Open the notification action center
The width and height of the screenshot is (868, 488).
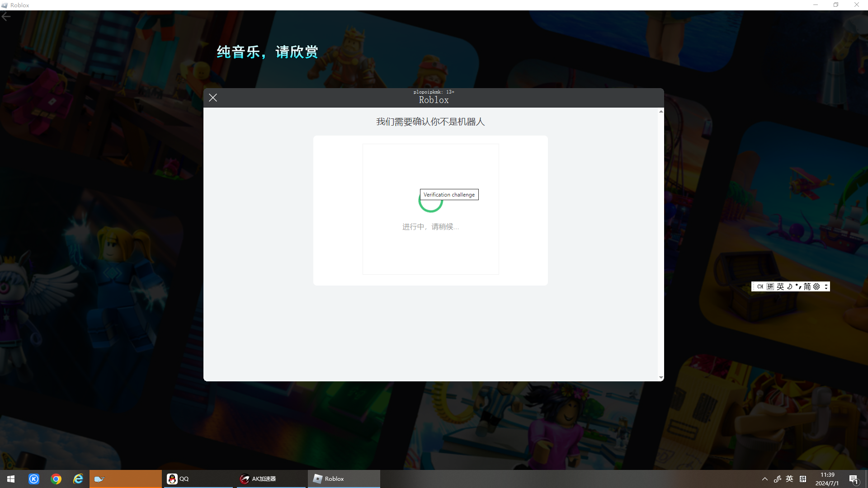[x=854, y=479]
